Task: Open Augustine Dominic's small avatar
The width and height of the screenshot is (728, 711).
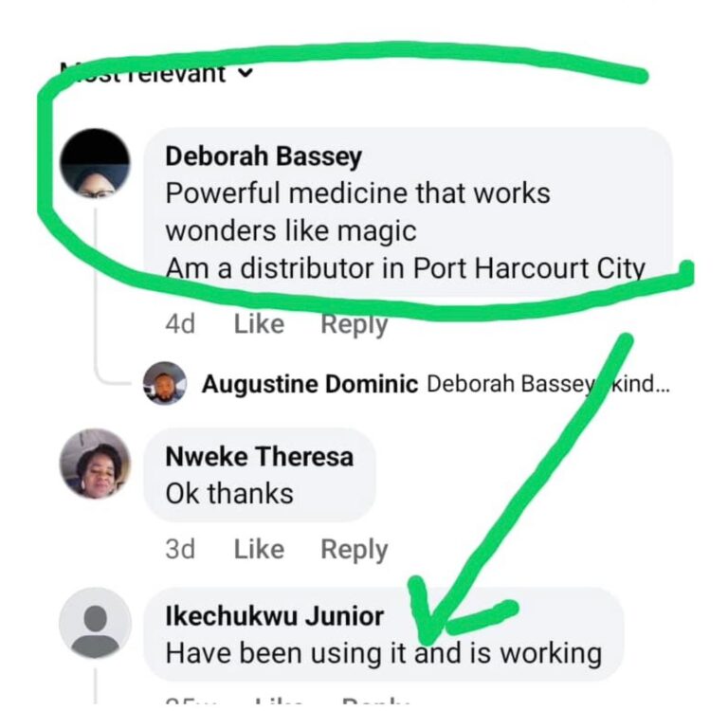Action: pos(165,383)
